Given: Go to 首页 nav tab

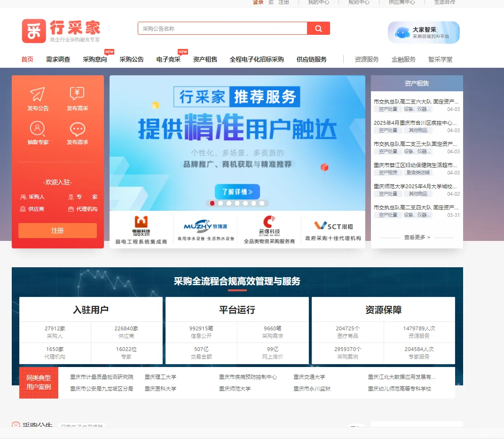Looking at the screenshot, I should pos(27,59).
